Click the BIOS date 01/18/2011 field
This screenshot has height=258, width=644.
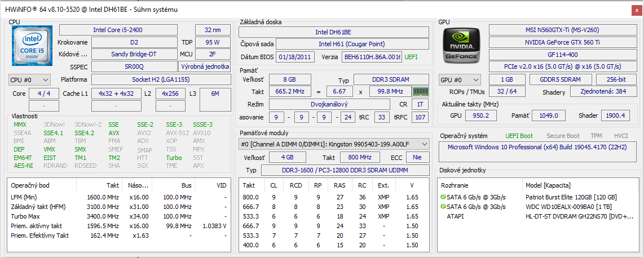(295, 57)
